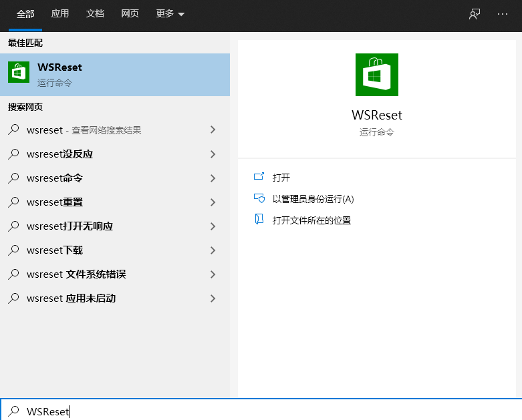Click magnifier icon beside wsreset重置
The height and width of the screenshot is (420, 522).
click(13, 202)
